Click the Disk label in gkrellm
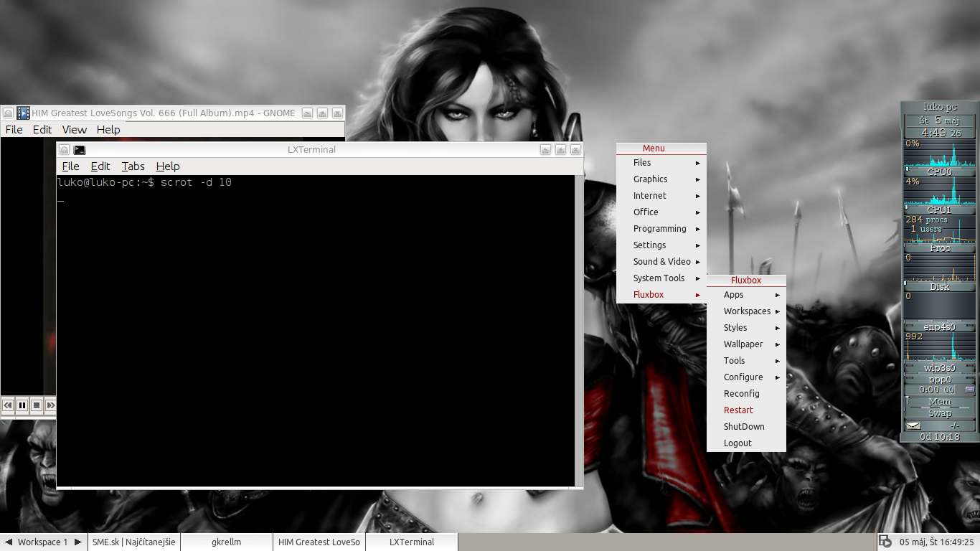The width and height of the screenshot is (980, 551). pos(939,287)
